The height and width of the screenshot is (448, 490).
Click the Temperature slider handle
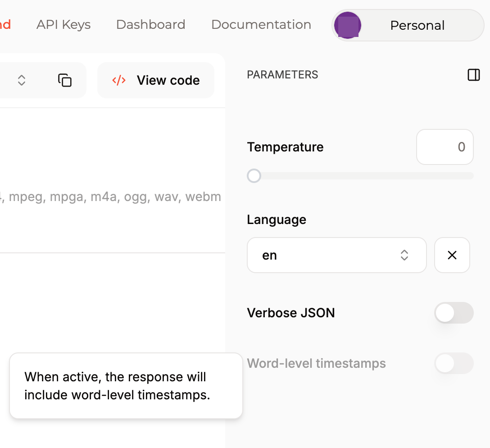(254, 176)
